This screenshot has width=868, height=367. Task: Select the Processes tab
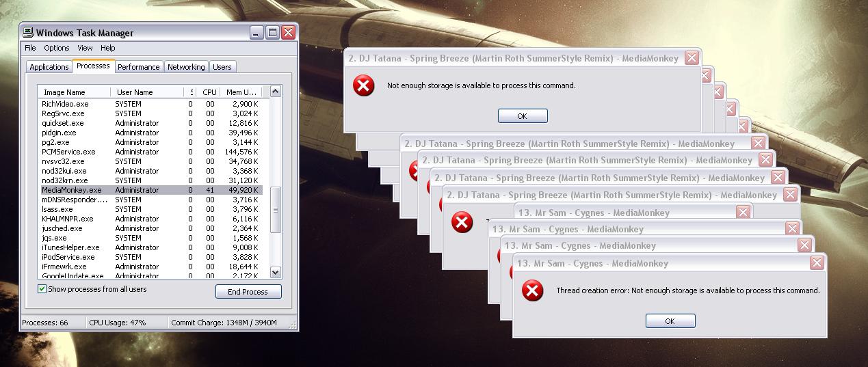coord(93,66)
